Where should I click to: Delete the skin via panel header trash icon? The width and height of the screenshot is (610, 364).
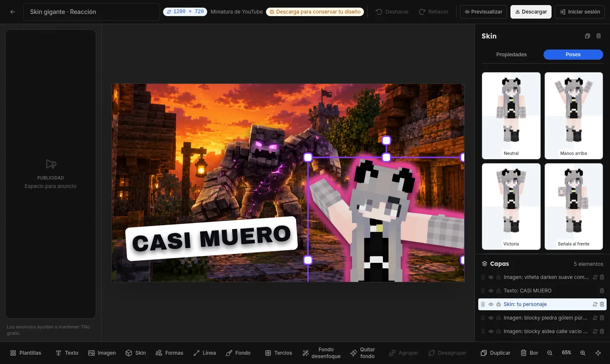click(x=599, y=36)
